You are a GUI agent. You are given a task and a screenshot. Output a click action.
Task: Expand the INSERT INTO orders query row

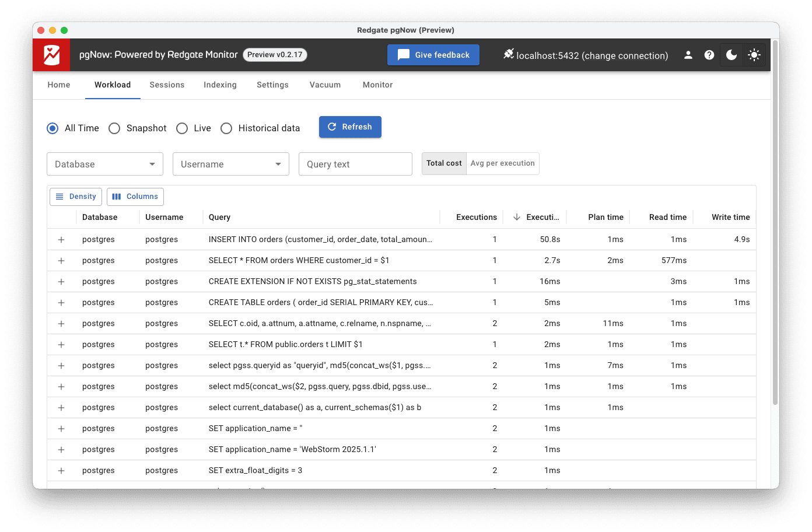pos(61,239)
